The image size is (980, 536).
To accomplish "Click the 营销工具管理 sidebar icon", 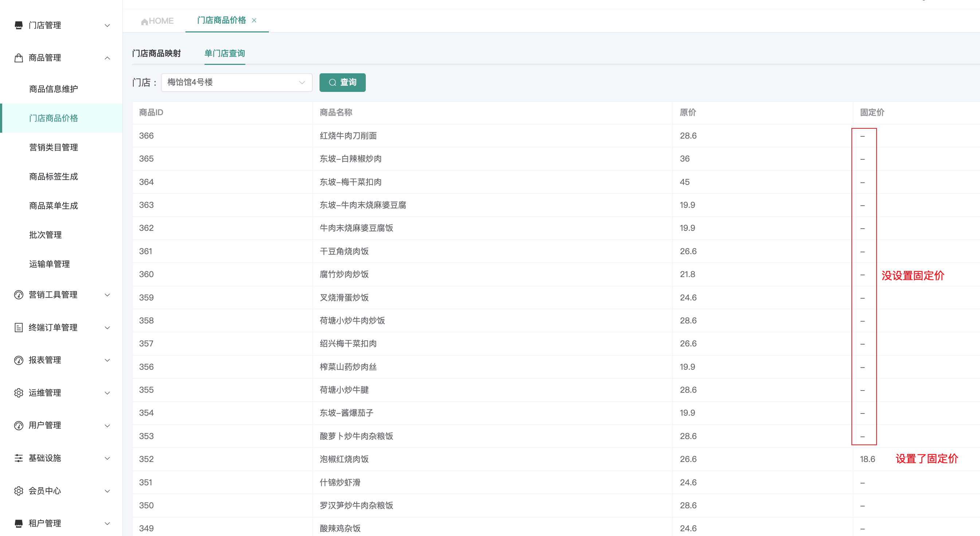I will click(18, 295).
